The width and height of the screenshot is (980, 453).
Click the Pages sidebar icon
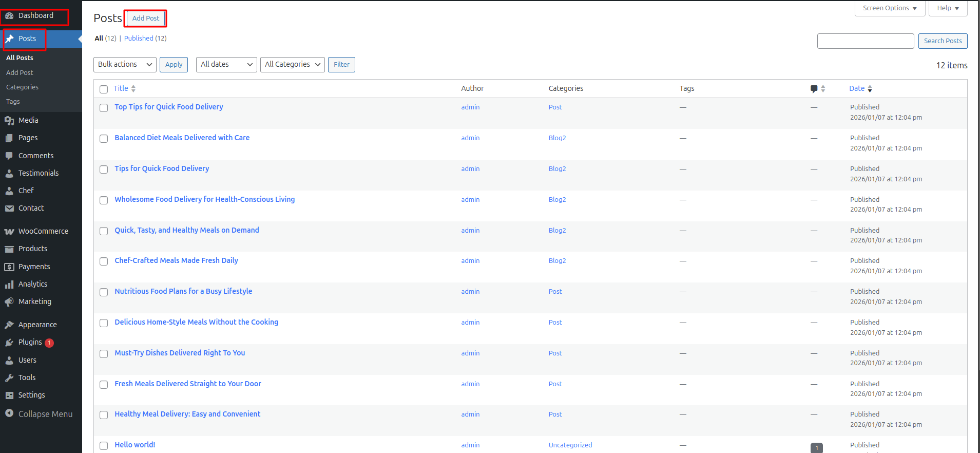pos(9,138)
